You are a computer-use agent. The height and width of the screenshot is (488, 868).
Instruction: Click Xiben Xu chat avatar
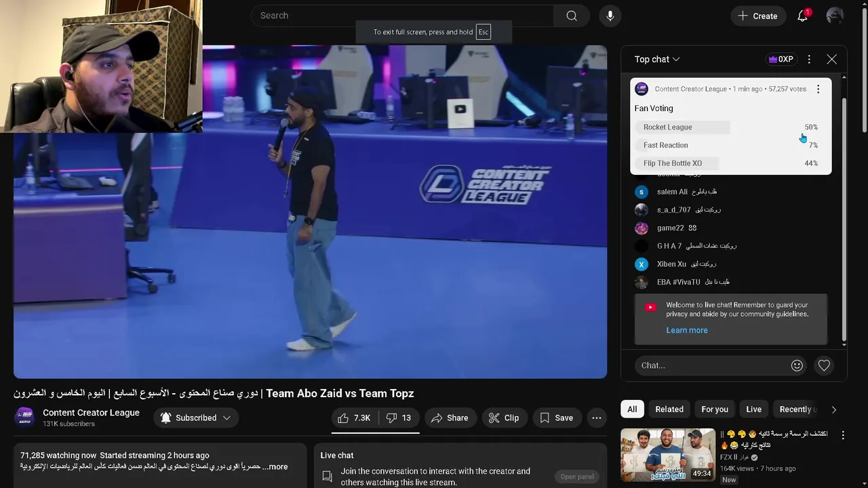(x=642, y=264)
